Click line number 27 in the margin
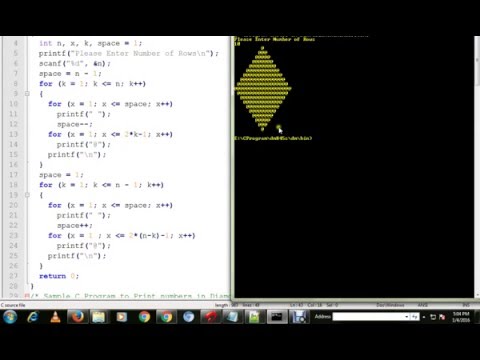This screenshot has height=360, width=480. click(13, 276)
